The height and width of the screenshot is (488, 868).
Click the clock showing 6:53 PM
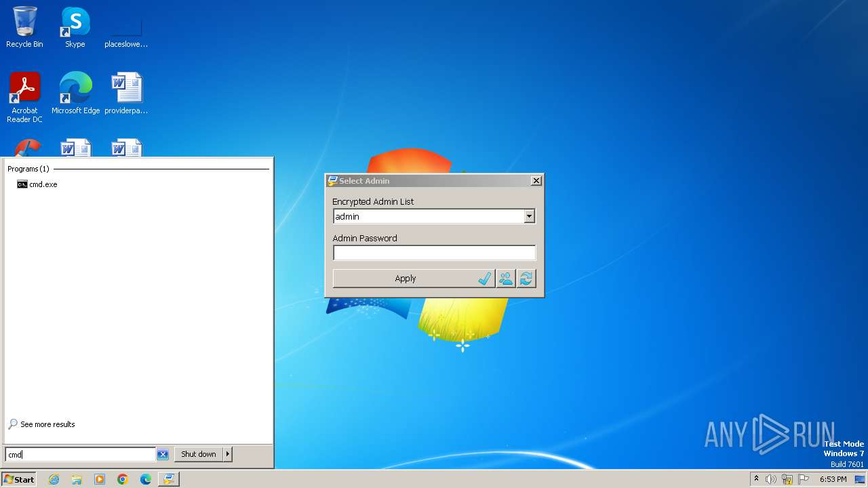pos(833,479)
